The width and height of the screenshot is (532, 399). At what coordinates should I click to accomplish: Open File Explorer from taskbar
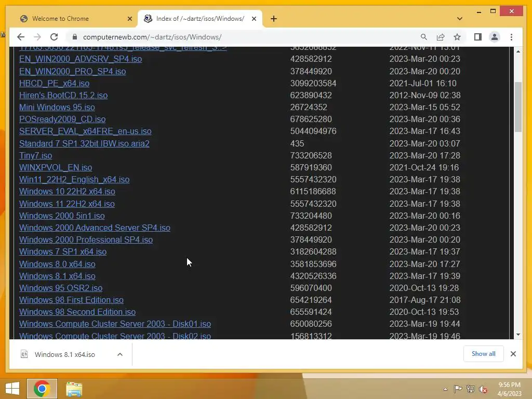(74, 389)
